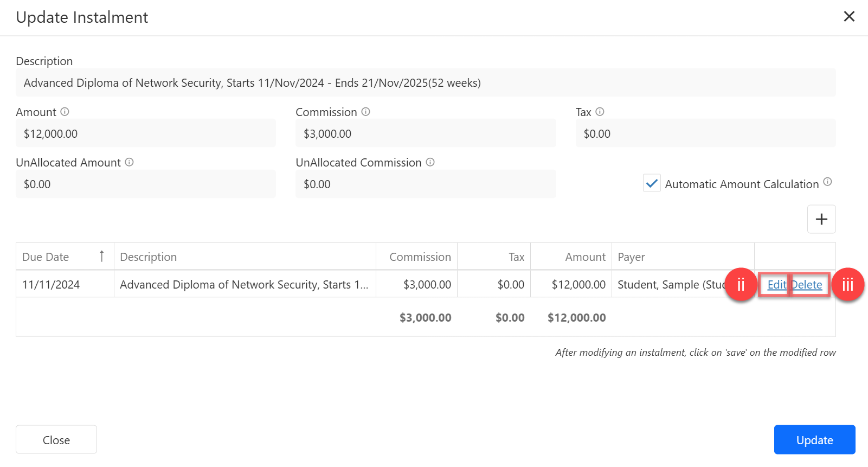868x467 pixels.
Task: Click the Update button
Action: point(814,440)
